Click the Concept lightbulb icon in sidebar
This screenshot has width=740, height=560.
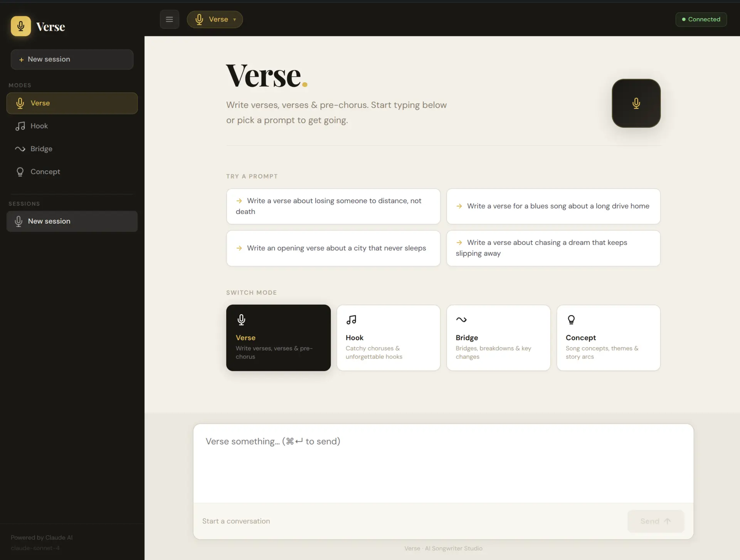point(20,172)
